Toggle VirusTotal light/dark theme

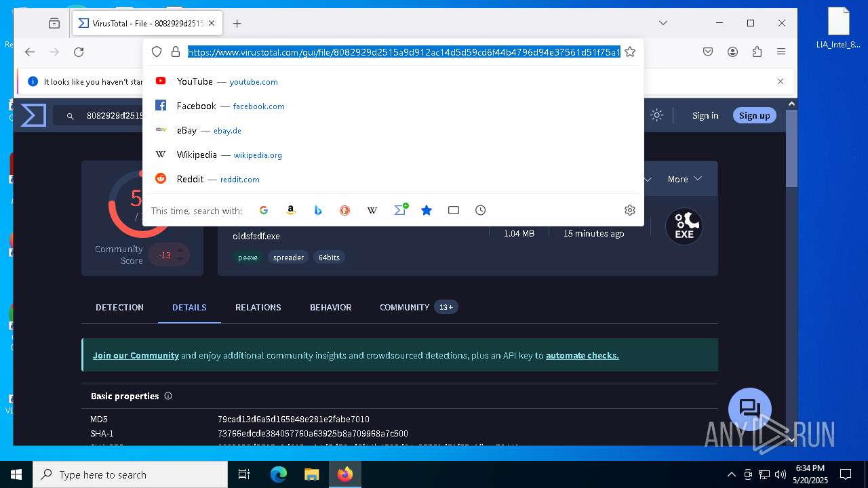[656, 115]
